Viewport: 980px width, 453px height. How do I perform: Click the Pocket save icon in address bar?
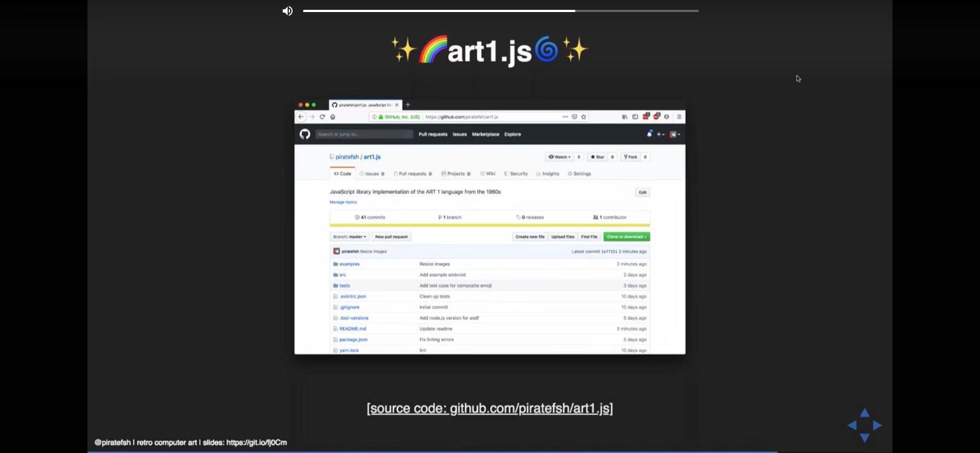click(574, 117)
